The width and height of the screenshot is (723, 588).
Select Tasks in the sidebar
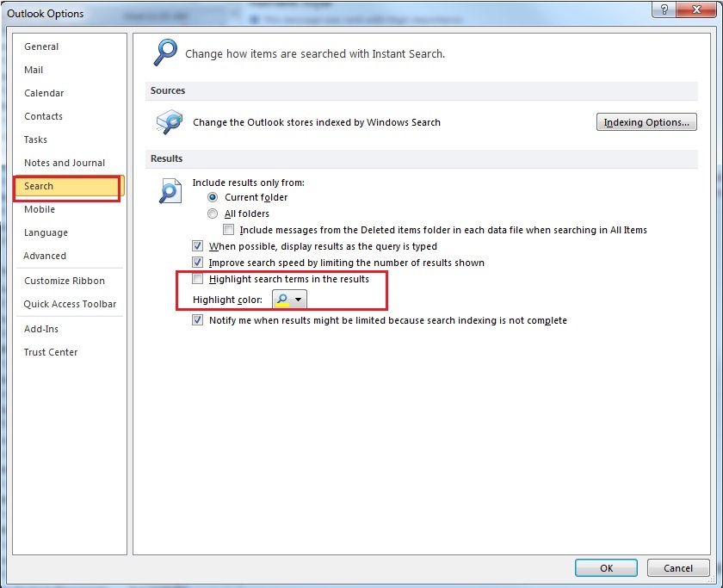click(x=35, y=139)
